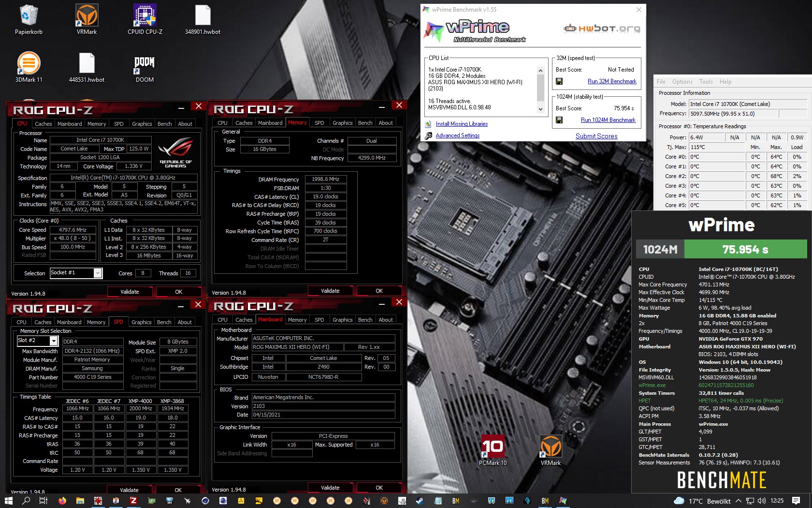Select the 448531.hwbot desktop file
Viewport: 812px width, 508px height.
[87, 68]
